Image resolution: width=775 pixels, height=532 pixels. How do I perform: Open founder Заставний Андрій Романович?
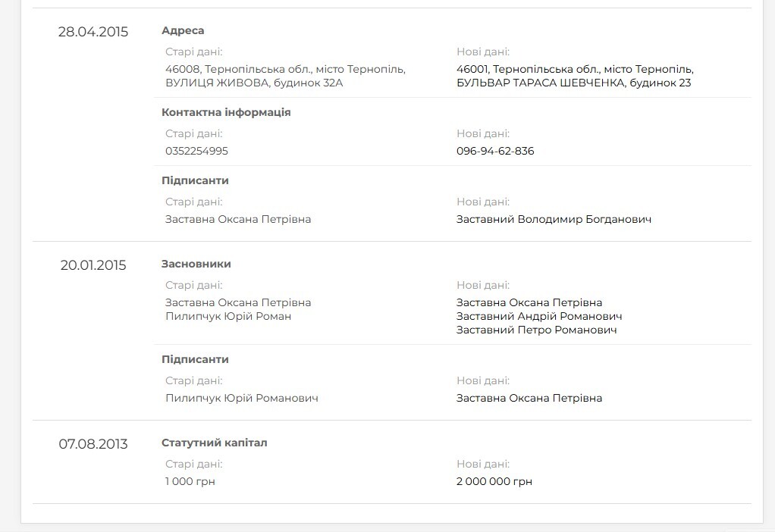click(x=539, y=316)
